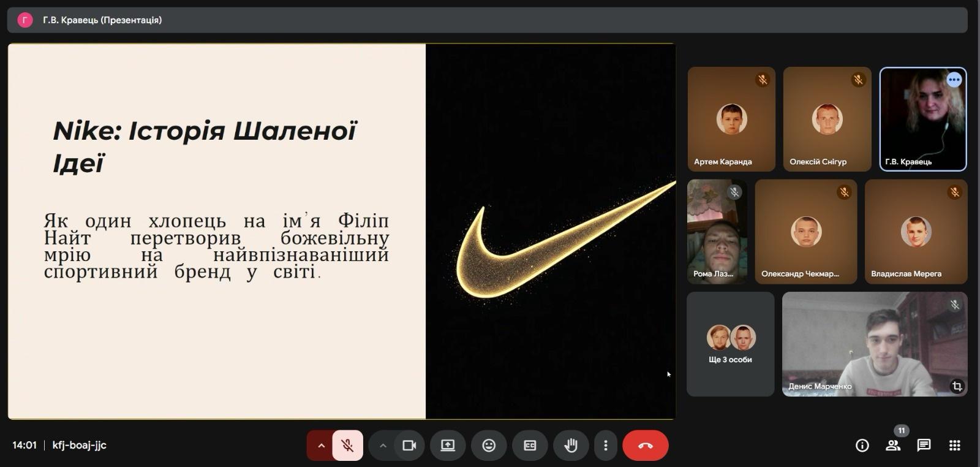Click the name label 'Денис Марченко'
The width and height of the screenshot is (980, 467).
[x=820, y=387]
